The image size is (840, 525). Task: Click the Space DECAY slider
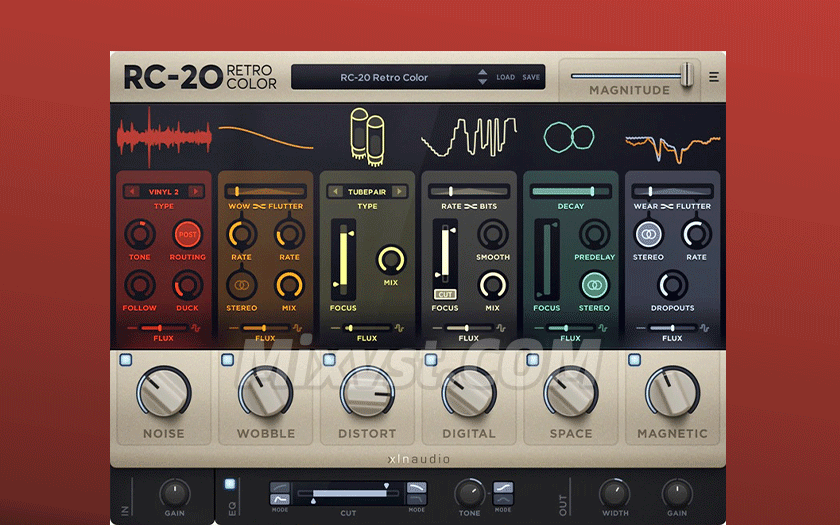click(x=571, y=191)
